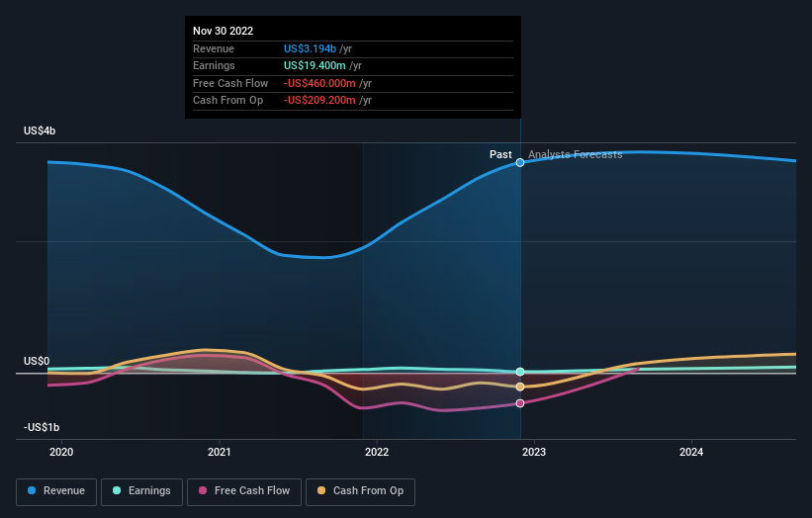Click the US$3.194b revenue value

point(310,48)
